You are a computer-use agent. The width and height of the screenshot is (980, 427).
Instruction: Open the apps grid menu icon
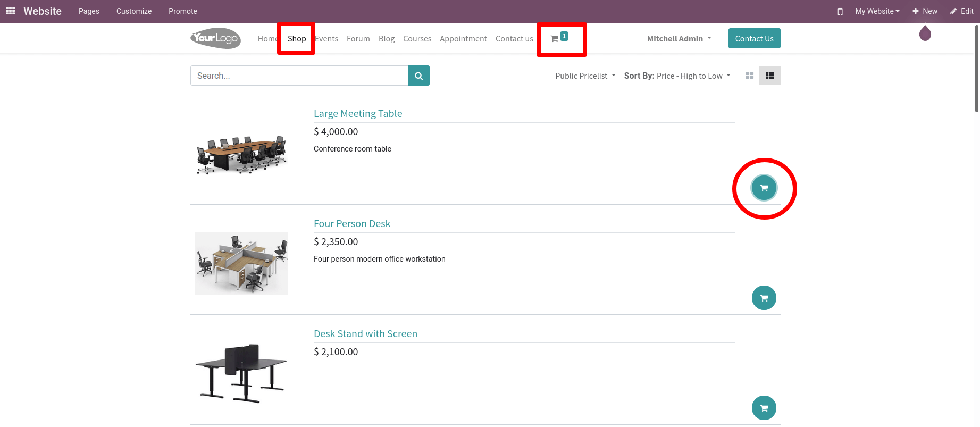(10, 11)
